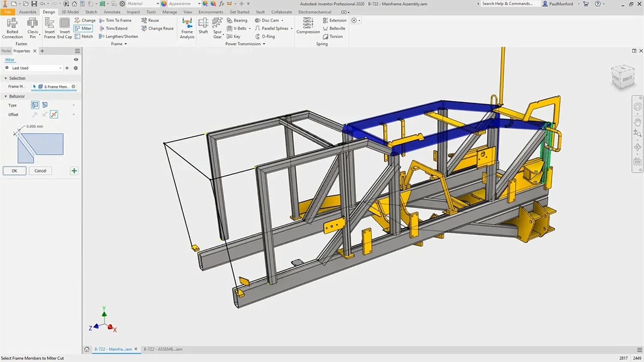Toggle the Miter preview eye icon
Viewport: 644px width, 362px height.
[x=76, y=60]
